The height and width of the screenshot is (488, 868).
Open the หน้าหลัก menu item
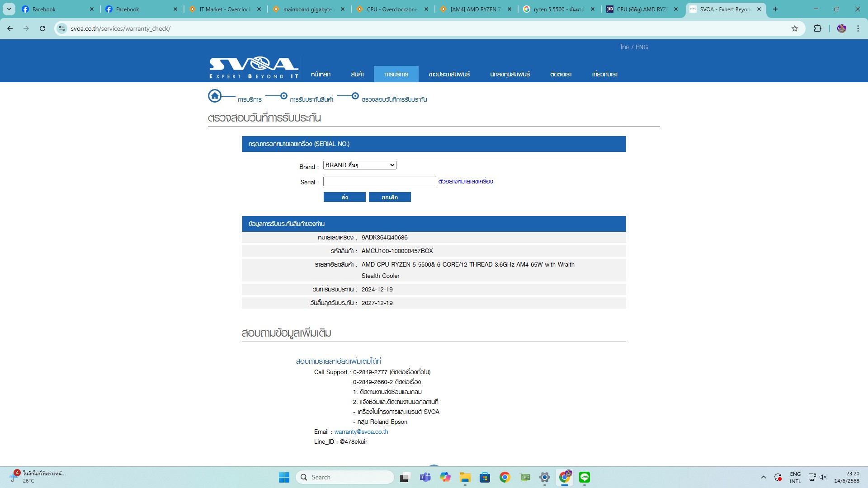pyautogui.click(x=321, y=74)
